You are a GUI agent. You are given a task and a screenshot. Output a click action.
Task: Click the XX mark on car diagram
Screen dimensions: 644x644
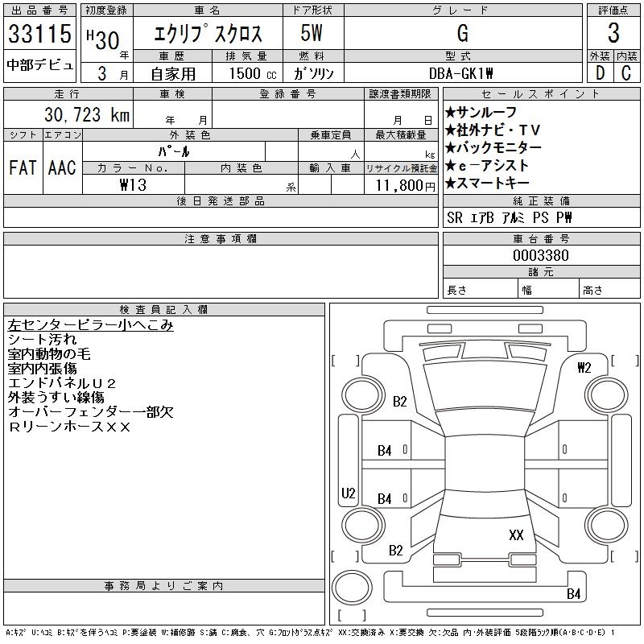516,535
